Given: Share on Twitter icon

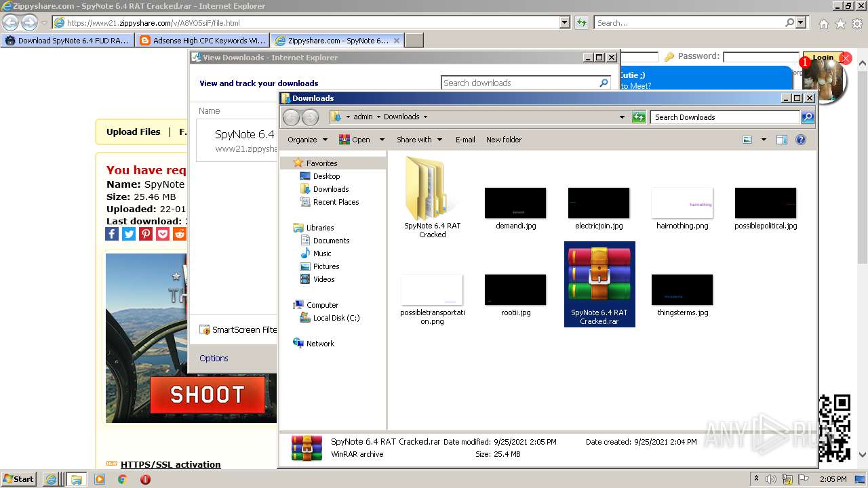Looking at the screenshot, I should [129, 234].
